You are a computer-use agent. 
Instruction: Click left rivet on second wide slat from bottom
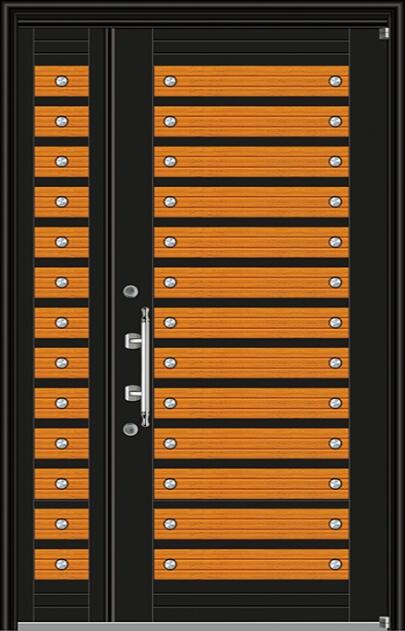coord(170,524)
